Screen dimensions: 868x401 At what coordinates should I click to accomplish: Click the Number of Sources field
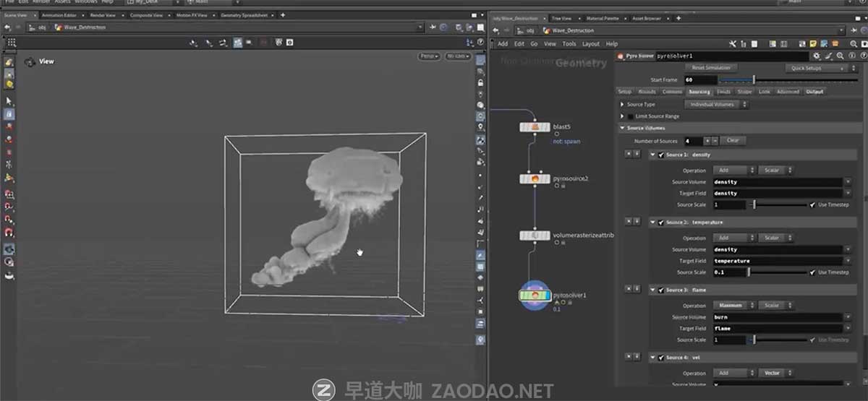click(692, 141)
